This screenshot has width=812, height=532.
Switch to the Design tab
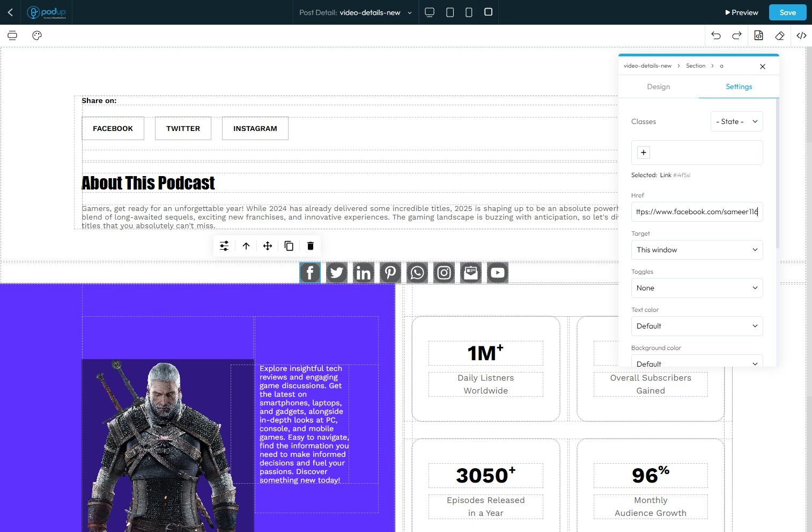(x=658, y=86)
